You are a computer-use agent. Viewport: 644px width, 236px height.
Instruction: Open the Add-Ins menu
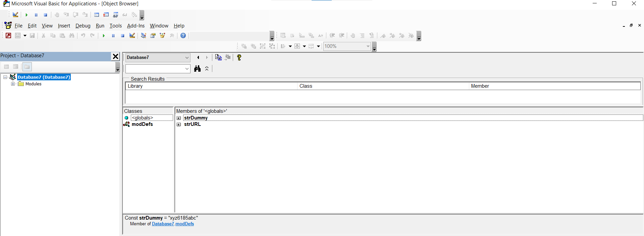point(136,26)
